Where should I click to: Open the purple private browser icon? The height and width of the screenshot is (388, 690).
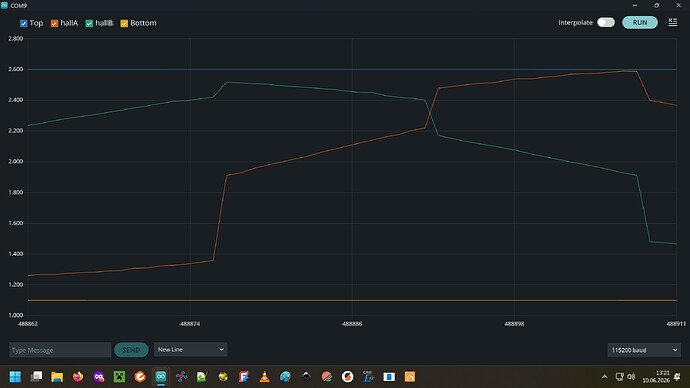[x=99, y=377]
